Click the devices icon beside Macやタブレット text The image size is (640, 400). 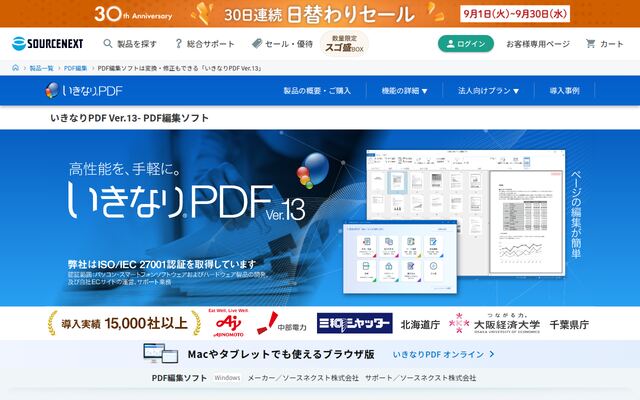coord(161,353)
